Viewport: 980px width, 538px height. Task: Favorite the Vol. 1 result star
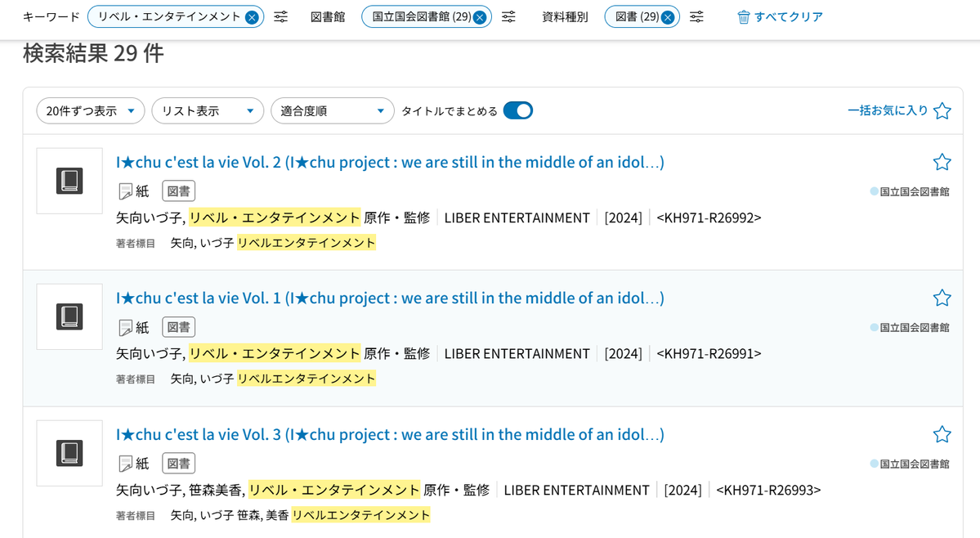pos(942,298)
